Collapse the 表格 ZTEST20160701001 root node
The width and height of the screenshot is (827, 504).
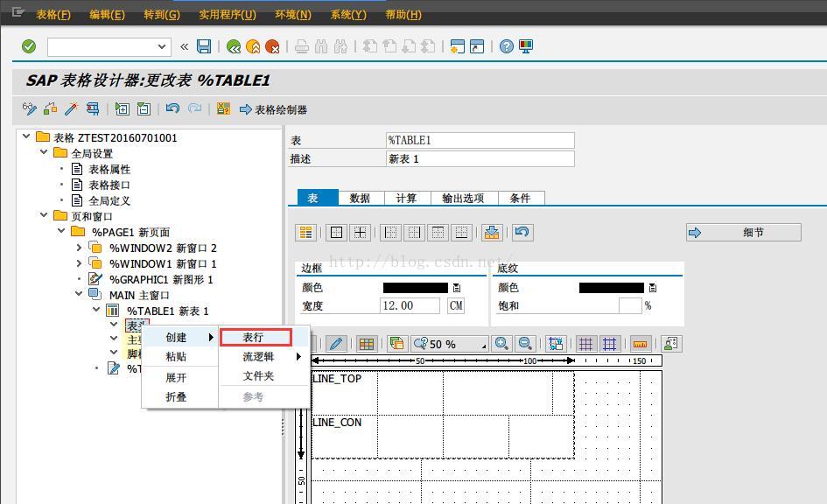[26, 136]
